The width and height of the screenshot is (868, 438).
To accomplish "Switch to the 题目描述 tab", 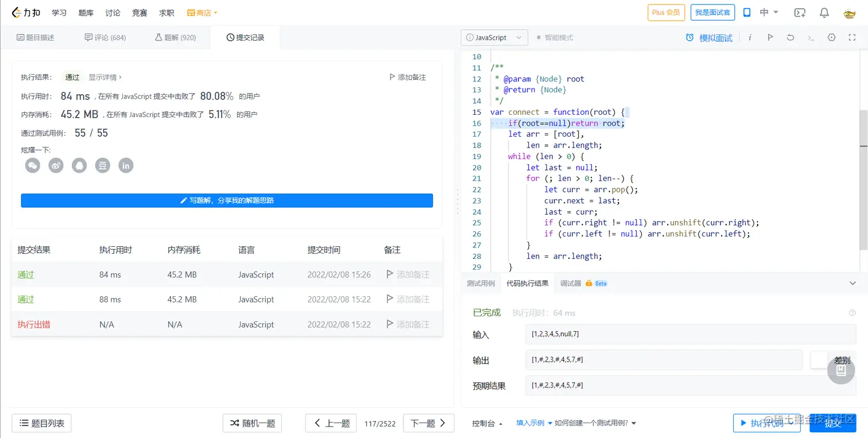I will coord(36,38).
